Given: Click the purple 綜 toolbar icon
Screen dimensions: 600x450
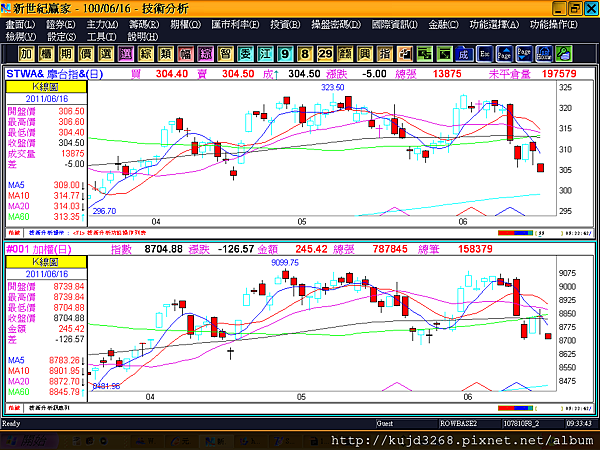Looking at the screenshot, I should (x=205, y=54).
